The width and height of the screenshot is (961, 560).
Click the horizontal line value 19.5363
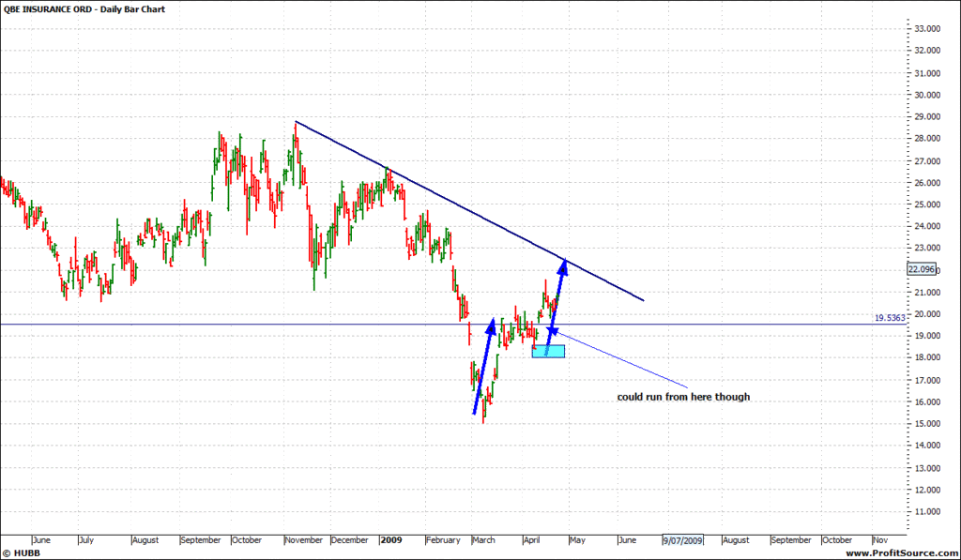[x=890, y=318]
